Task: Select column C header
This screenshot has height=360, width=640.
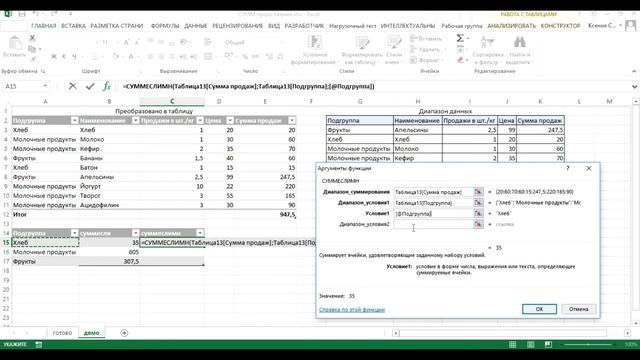Action: coord(172,101)
